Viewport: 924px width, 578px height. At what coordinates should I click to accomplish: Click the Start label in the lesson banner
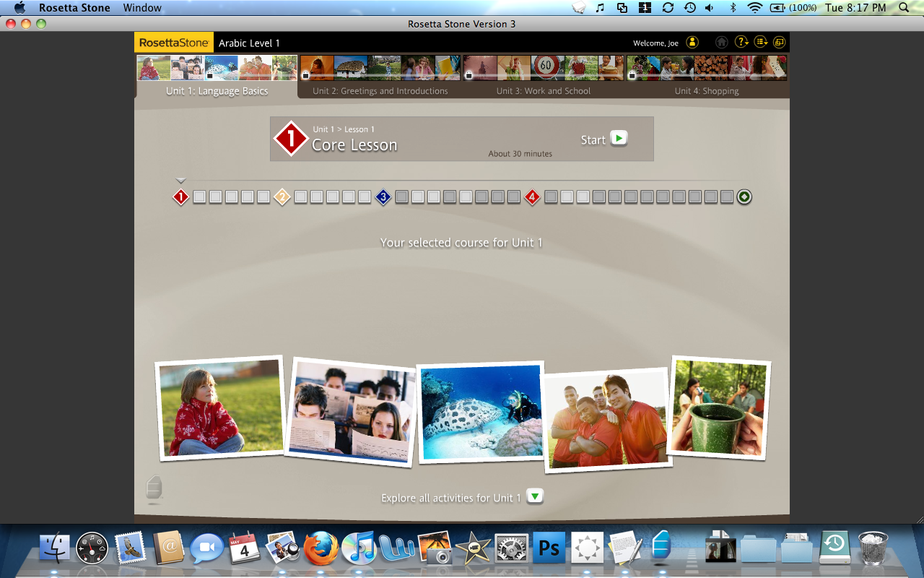593,140
